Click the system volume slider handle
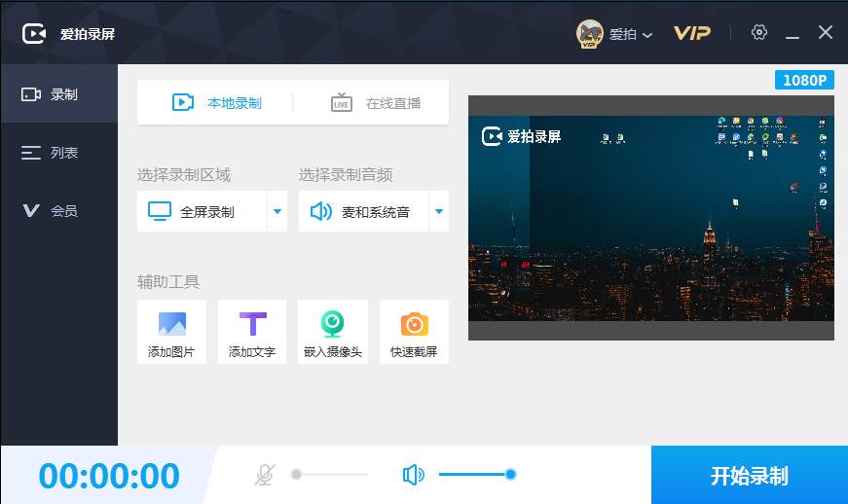This screenshot has height=504, width=848. pyautogui.click(x=510, y=475)
